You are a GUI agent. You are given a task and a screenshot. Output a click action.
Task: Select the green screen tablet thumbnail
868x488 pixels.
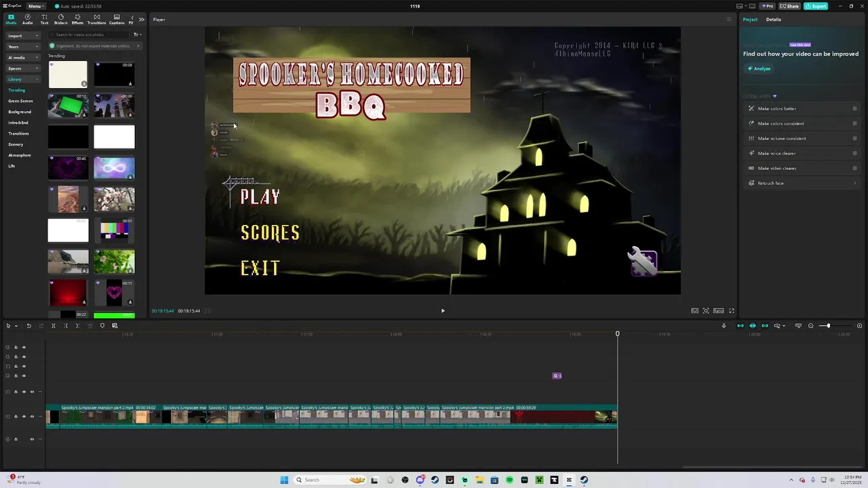tap(68, 105)
